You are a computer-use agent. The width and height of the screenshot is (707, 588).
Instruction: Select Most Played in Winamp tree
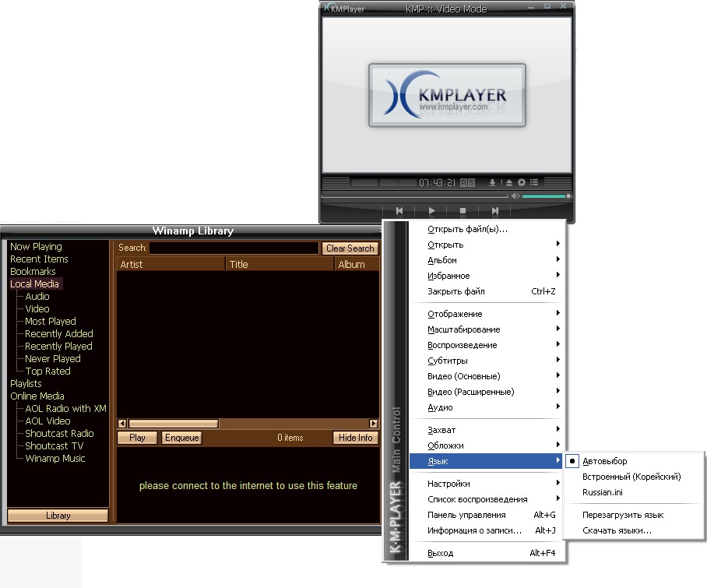click(x=51, y=321)
